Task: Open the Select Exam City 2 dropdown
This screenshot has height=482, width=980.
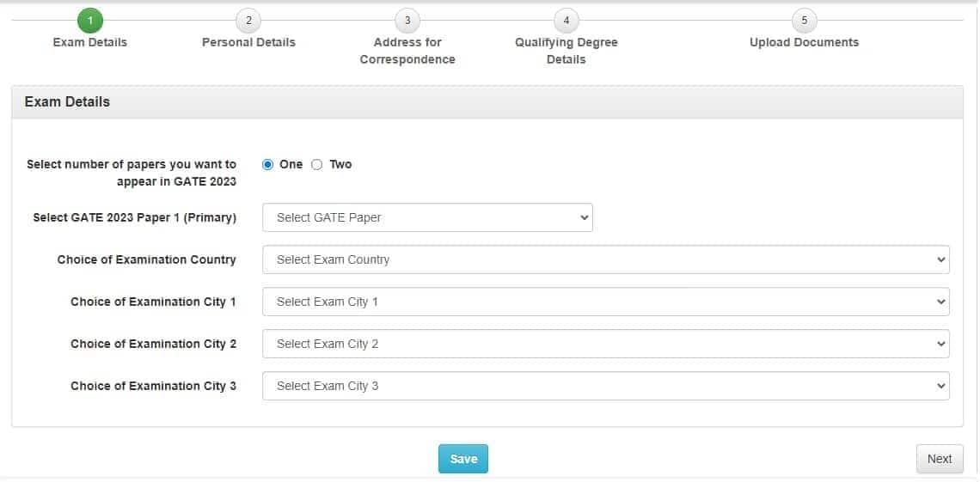Action: 606,344
